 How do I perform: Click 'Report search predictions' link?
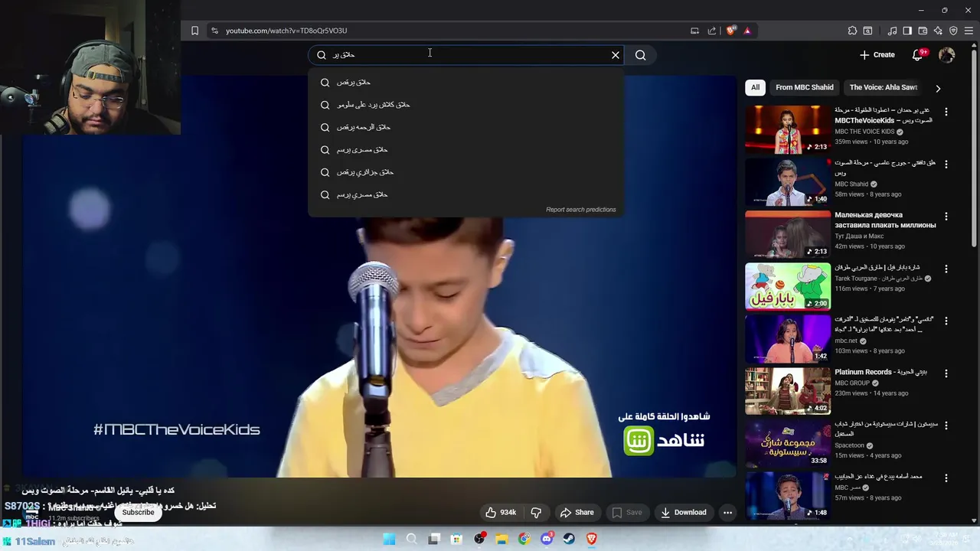[580, 210]
